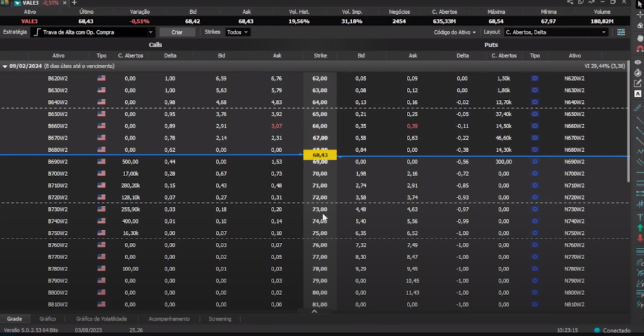The height and width of the screenshot is (336, 644).
Task: Select the crosshair tool in right toolbar
Action: coord(640,14)
